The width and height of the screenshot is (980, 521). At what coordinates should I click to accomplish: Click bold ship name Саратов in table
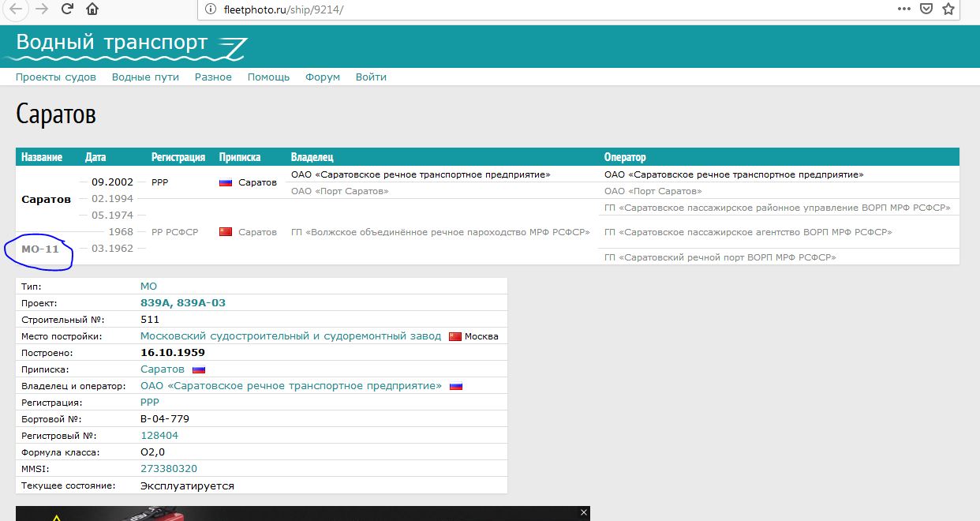coord(46,200)
